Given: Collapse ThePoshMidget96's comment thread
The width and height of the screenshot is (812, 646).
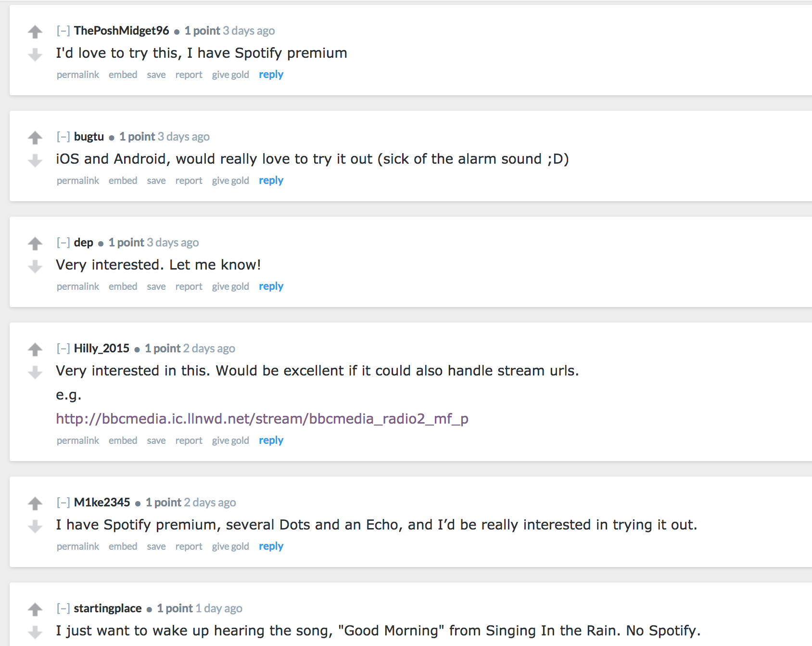Looking at the screenshot, I should [63, 31].
